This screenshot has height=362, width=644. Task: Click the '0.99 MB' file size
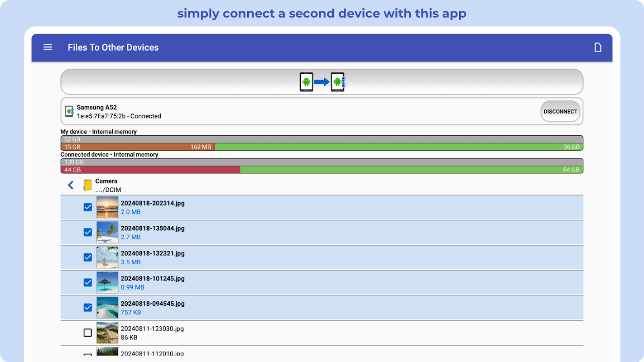(132, 287)
